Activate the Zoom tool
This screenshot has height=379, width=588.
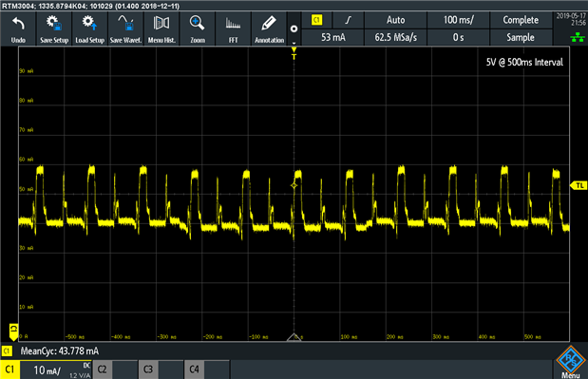198,28
